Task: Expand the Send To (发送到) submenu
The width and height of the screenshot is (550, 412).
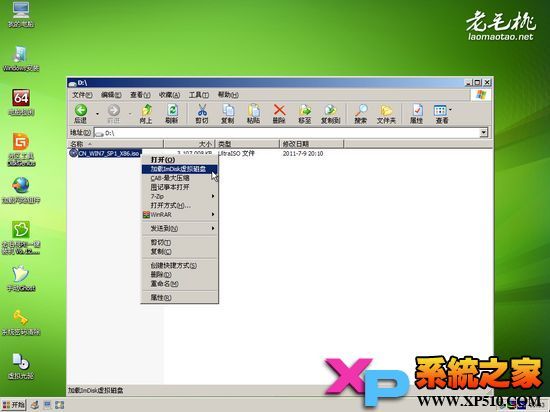Action: 179,229
